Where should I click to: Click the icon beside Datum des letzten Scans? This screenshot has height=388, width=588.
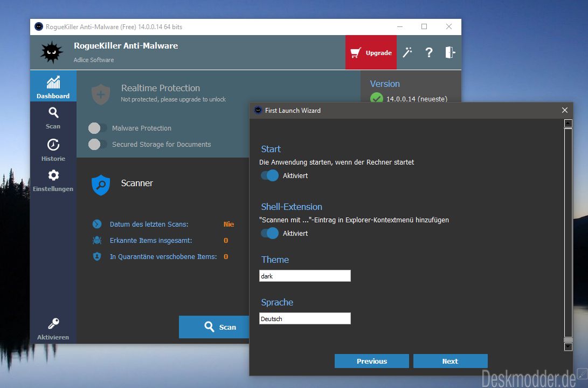tap(97, 224)
